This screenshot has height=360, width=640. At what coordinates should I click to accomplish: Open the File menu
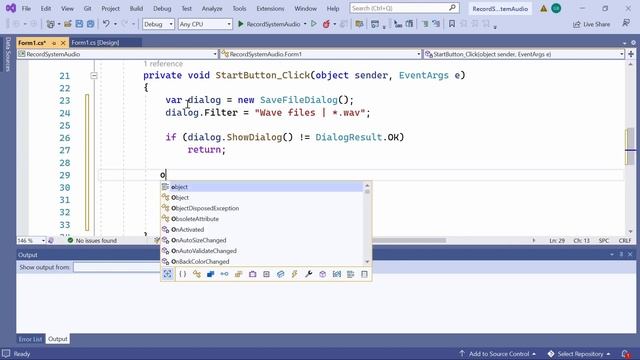(26, 8)
